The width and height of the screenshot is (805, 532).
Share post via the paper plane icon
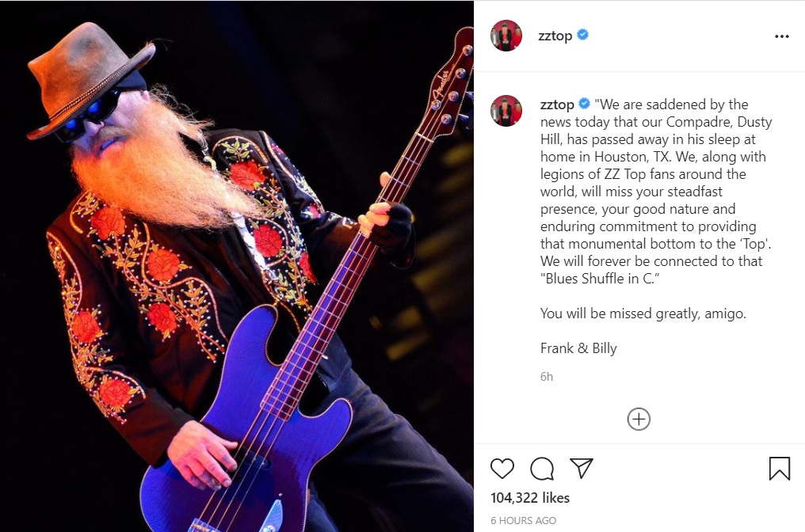(582, 469)
